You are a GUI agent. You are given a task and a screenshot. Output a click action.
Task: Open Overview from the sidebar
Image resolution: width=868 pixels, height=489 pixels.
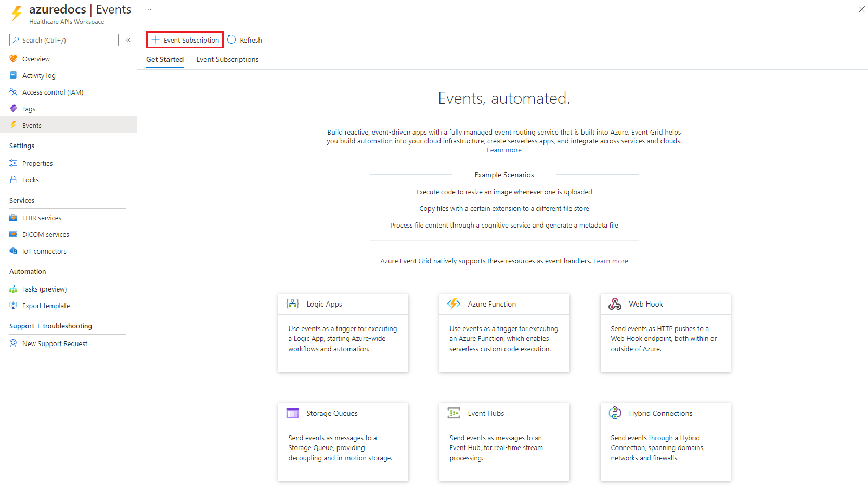pyautogui.click(x=36, y=59)
